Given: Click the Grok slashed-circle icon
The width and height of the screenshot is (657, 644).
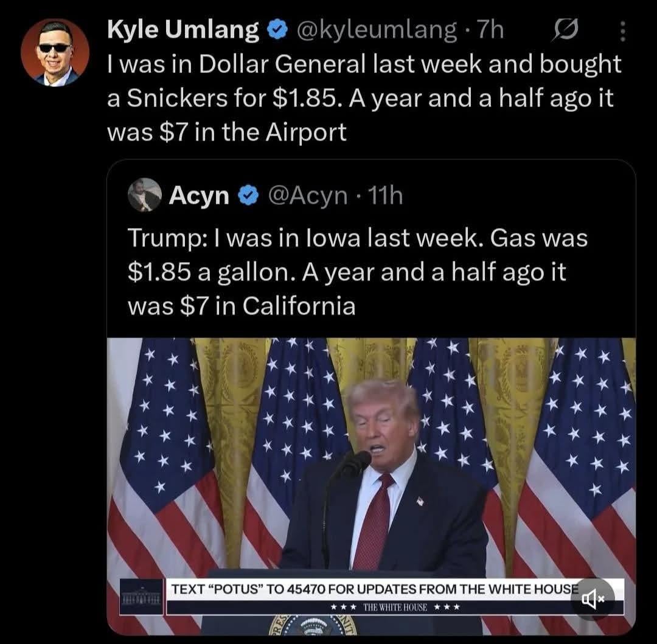Looking at the screenshot, I should point(561,30).
